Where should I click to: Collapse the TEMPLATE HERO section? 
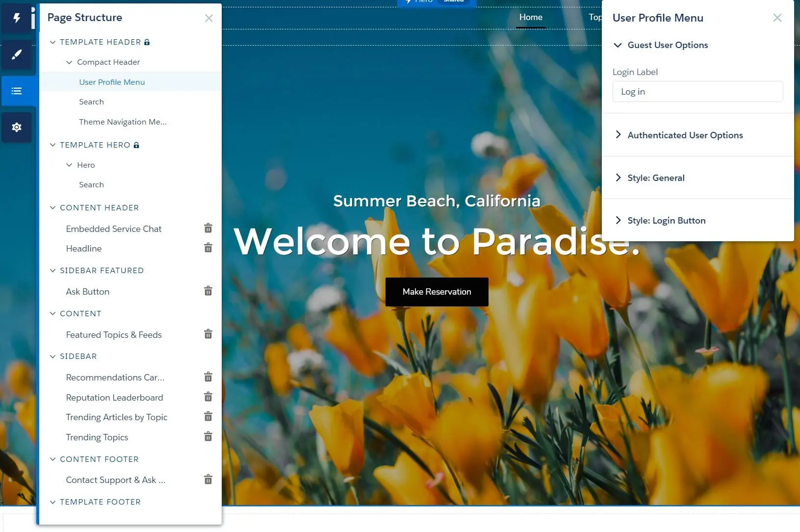pos(53,145)
